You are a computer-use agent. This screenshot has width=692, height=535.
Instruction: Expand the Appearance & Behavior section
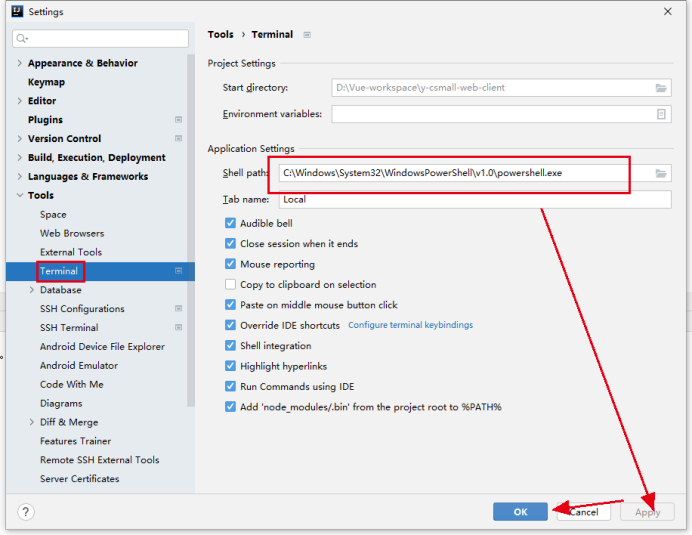(19, 63)
